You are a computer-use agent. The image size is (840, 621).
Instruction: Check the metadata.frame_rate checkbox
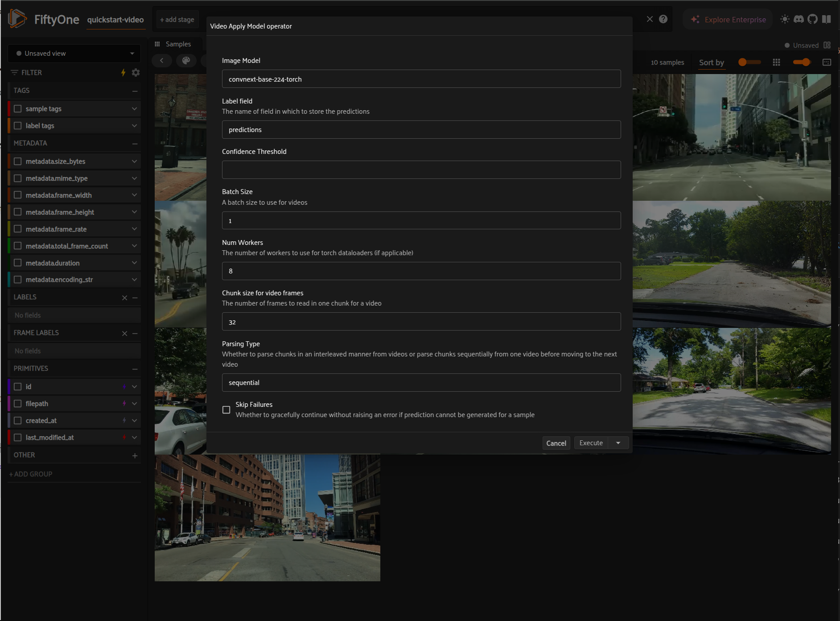tap(18, 229)
